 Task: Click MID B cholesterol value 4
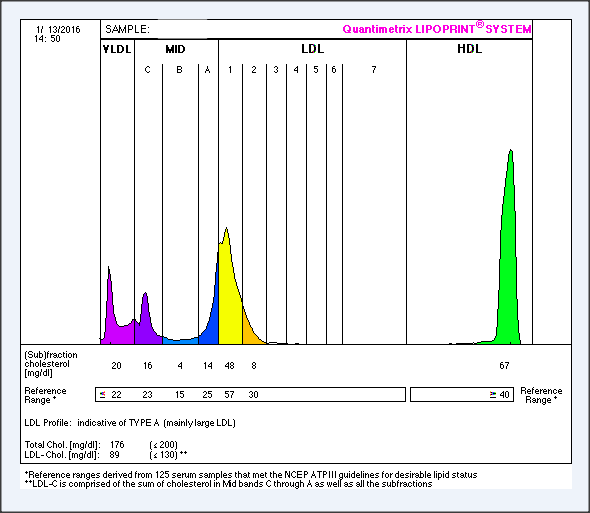coord(180,365)
